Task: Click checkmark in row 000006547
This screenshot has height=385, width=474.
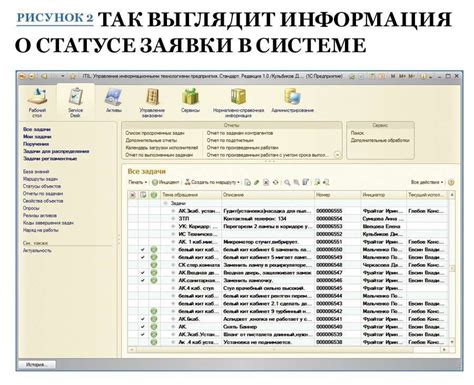Action: click(x=143, y=273)
